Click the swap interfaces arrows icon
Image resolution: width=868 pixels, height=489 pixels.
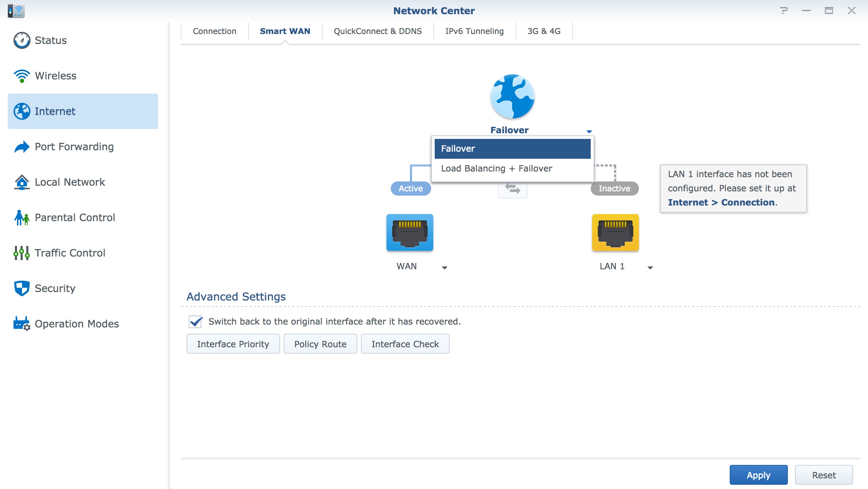[512, 189]
